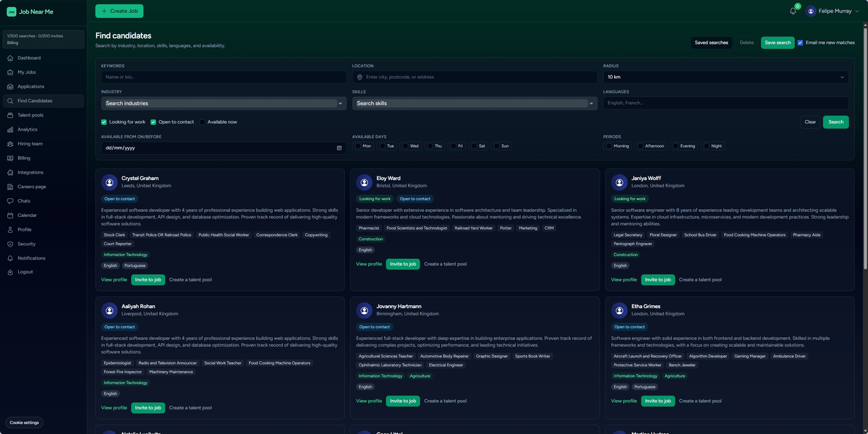The height and width of the screenshot is (434, 868).
Task: Click the Careers page sidebar icon
Action: pyautogui.click(x=10, y=187)
